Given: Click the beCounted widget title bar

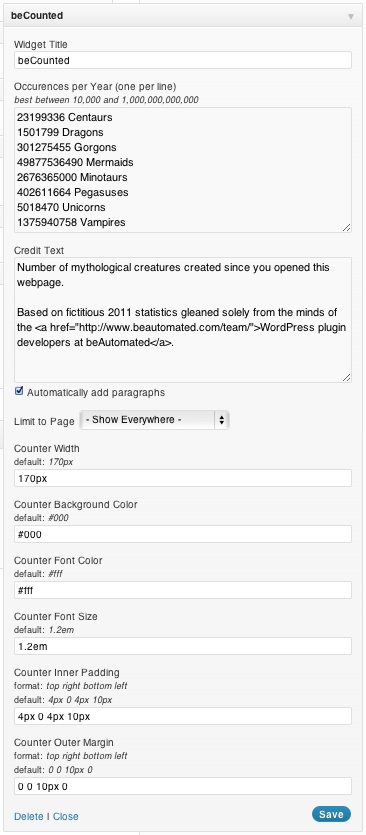Looking at the screenshot, I should click(x=183, y=16).
